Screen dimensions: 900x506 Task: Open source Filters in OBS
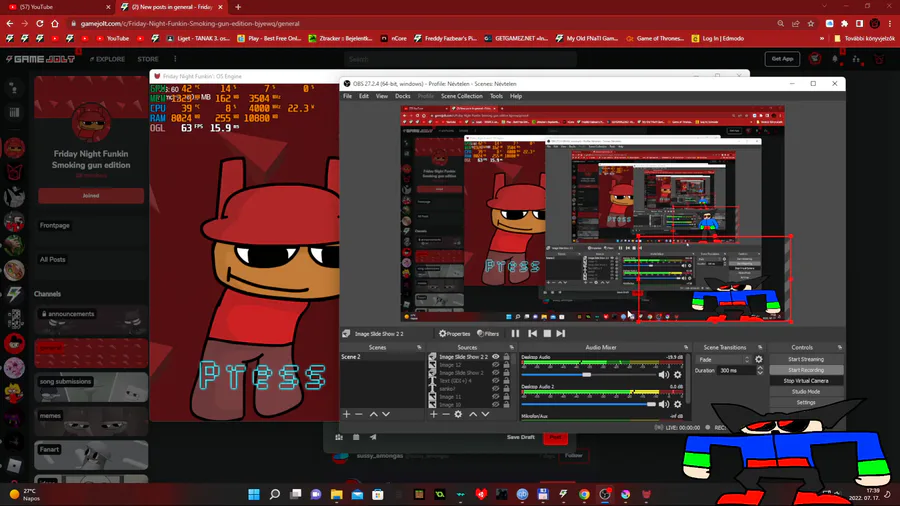coord(488,333)
